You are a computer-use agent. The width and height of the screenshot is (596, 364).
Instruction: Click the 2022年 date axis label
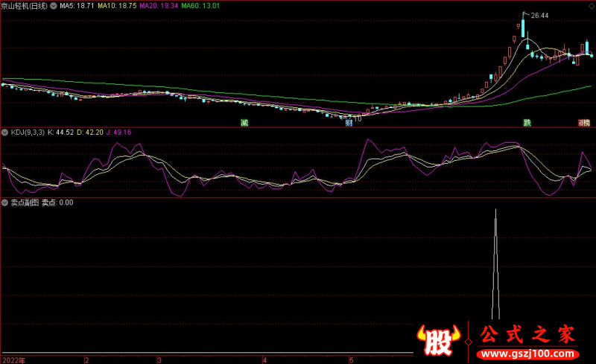[14, 360]
